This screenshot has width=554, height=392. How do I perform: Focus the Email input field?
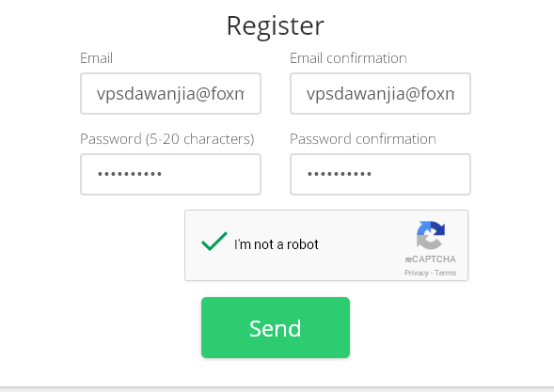[170, 94]
